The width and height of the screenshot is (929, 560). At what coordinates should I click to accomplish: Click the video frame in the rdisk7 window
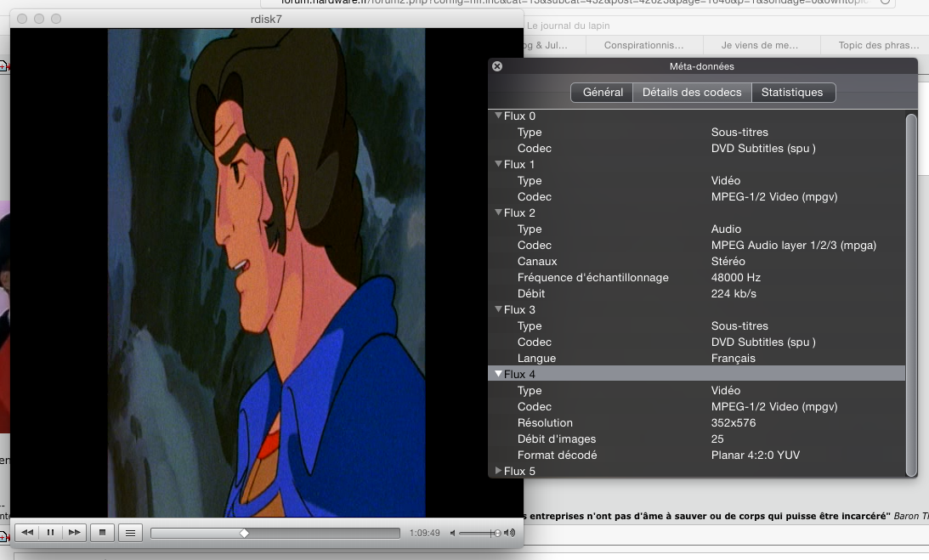coord(266,273)
